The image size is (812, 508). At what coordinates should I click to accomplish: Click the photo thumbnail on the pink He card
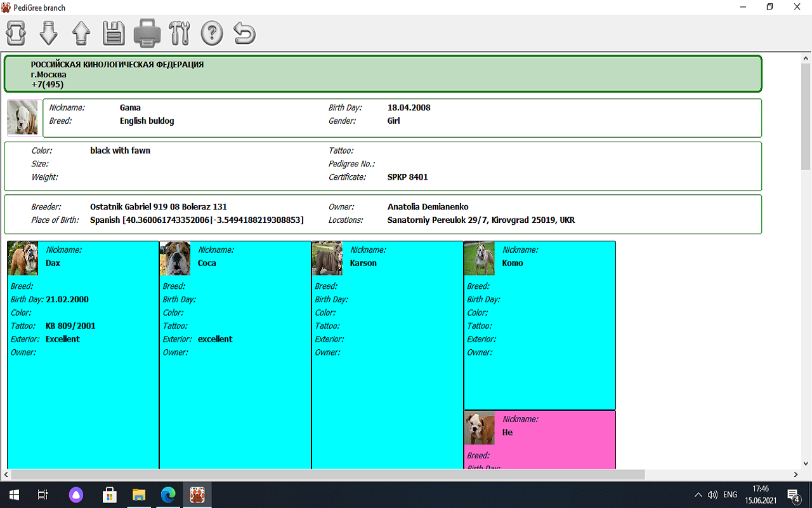click(x=480, y=427)
